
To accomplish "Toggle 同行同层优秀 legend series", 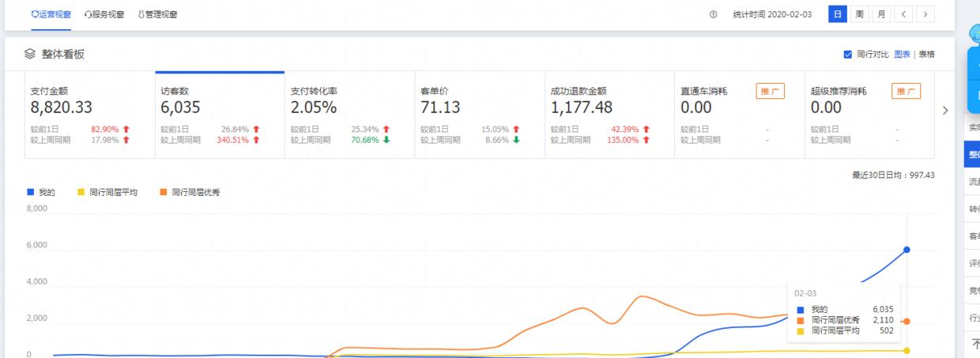I will [189, 192].
